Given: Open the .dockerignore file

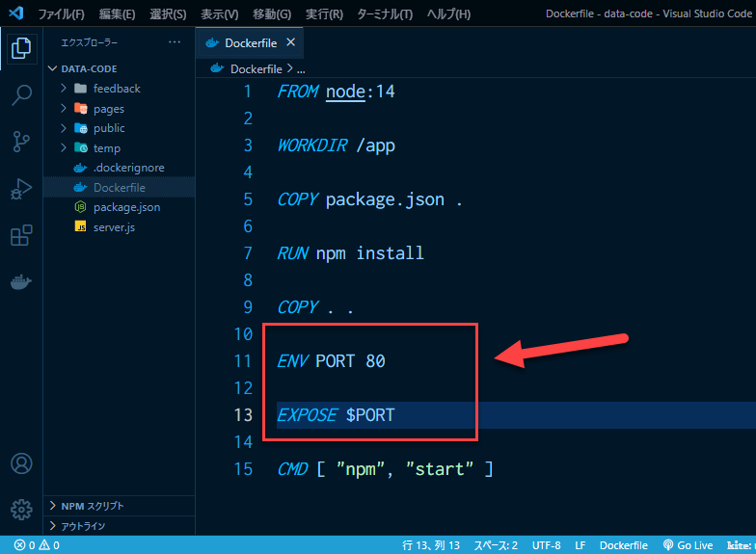Looking at the screenshot, I should [x=120, y=168].
